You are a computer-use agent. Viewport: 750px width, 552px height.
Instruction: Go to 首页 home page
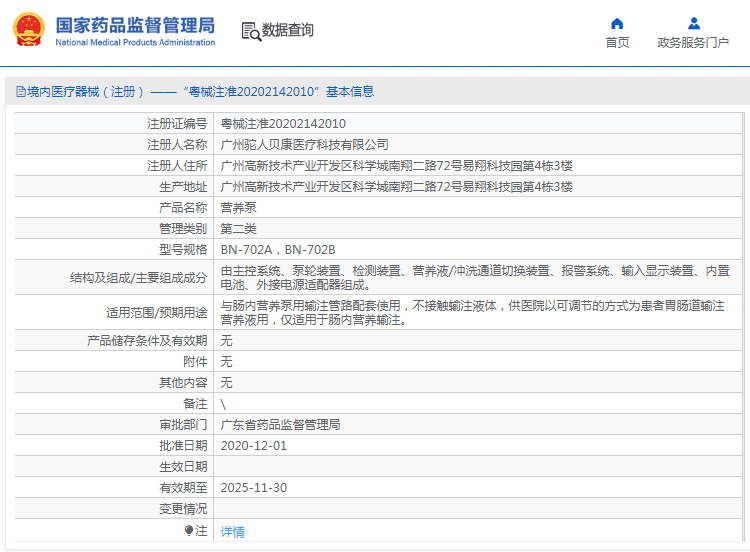[x=617, y=43]
